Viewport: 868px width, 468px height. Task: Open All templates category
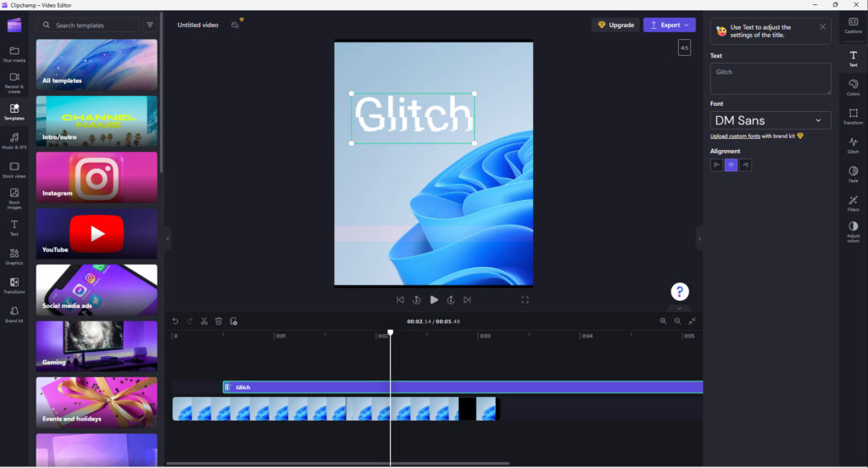97,64
